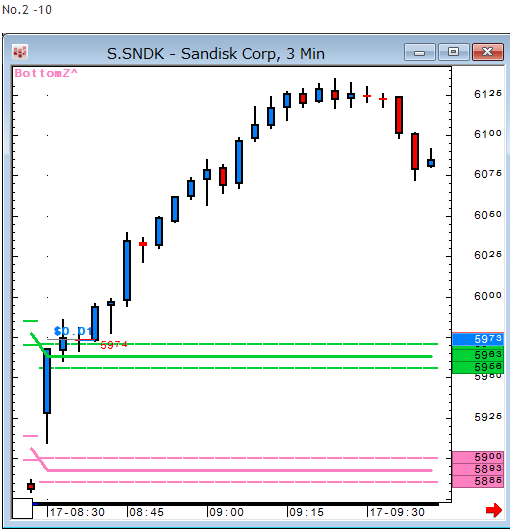Image resolution: width=513 pixels, height=532 pixels.
Task: Click the green 5956 price label
Action: coord(478,367)
